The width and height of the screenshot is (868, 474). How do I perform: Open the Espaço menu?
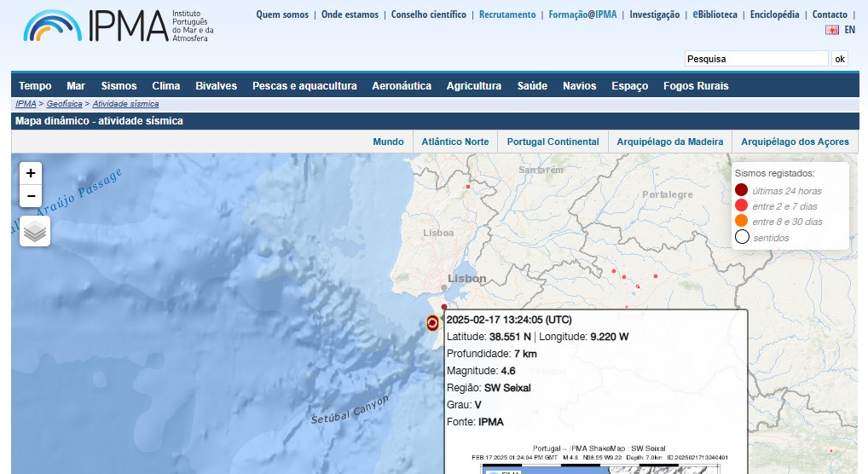coord(630,86)
